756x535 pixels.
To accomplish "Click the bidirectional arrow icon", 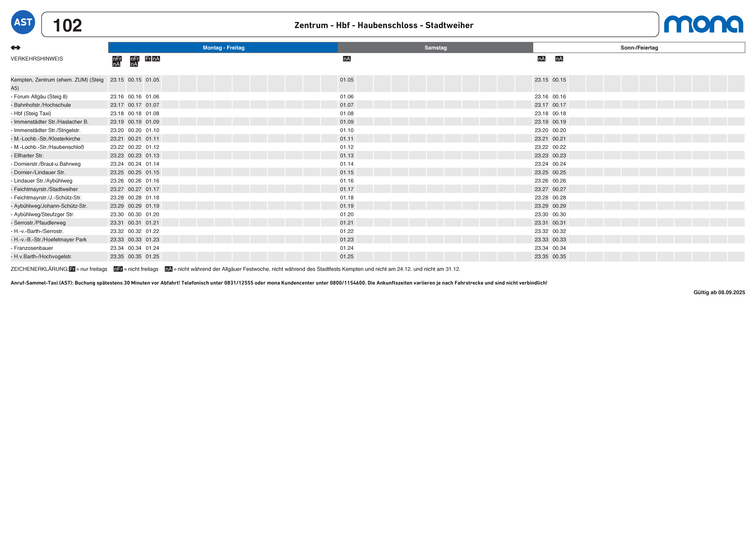I will 16,48.
